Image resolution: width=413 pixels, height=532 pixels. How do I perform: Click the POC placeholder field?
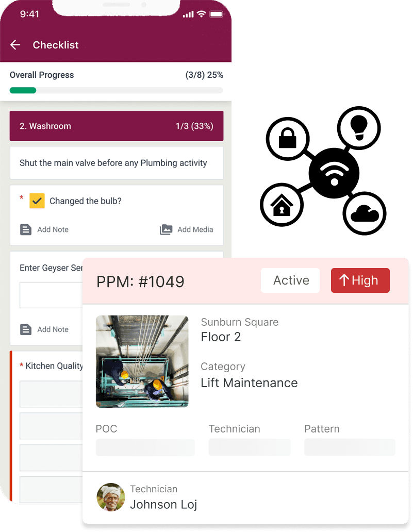(145, 447)
